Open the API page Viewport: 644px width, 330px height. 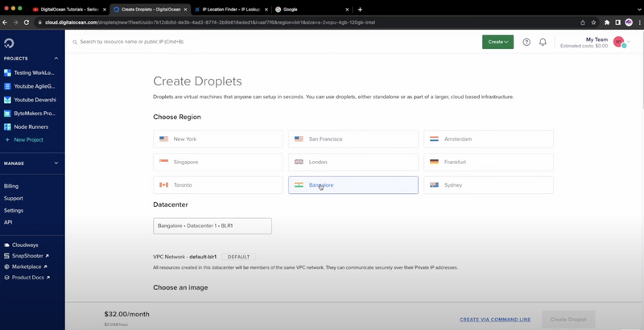click(x=8, y=222)
